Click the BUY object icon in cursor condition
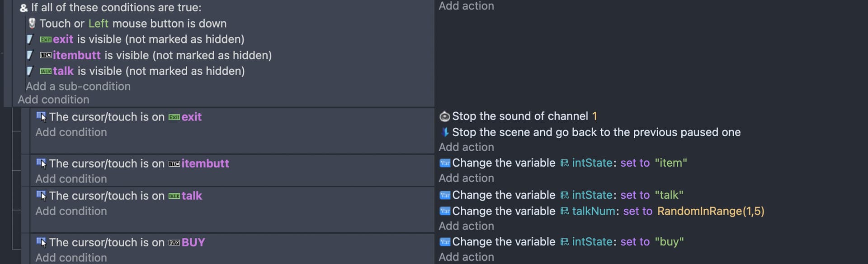Image resolution: width=868 pixels, height=264 pixels. coord(174,243)
